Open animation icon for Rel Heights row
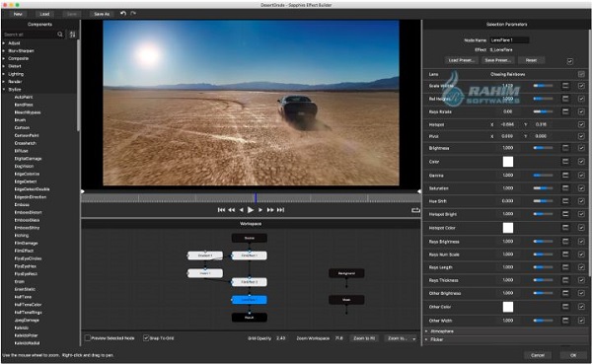Image resolution: width=592 pixels, height=364 pixels. point(565,99)
